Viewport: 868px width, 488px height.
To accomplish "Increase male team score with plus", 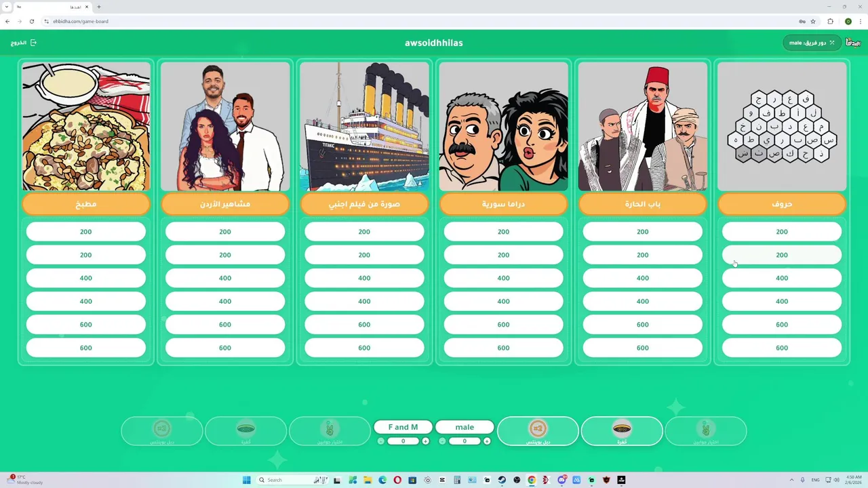I will point(487,441).
